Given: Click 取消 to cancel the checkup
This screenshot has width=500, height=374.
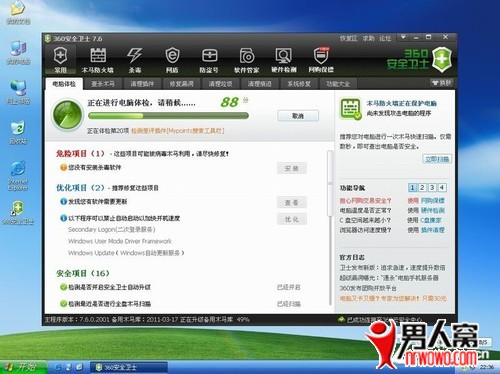Looking at the screenshot, I should pyautogui.click(x=298, y=116).
